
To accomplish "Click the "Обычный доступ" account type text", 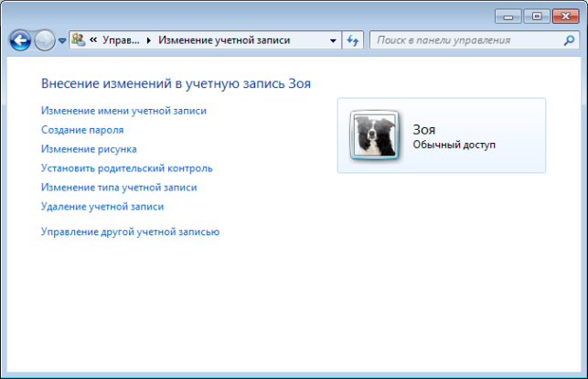I will pyautogui.click(x=454, y=145).
